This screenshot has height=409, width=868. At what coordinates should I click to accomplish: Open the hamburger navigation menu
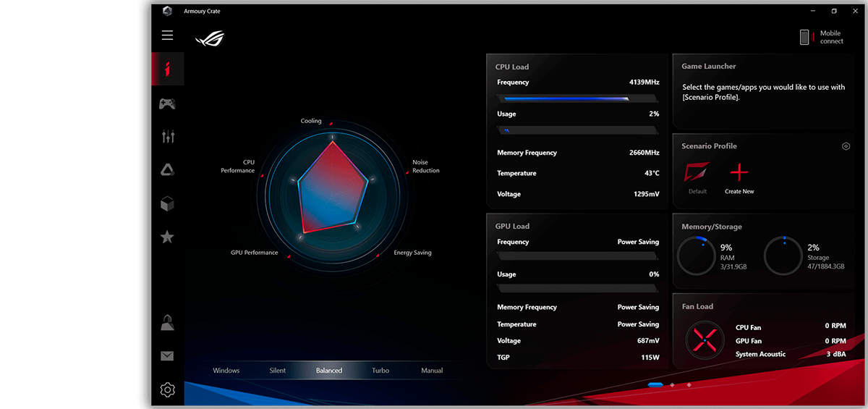click(167, 35)
